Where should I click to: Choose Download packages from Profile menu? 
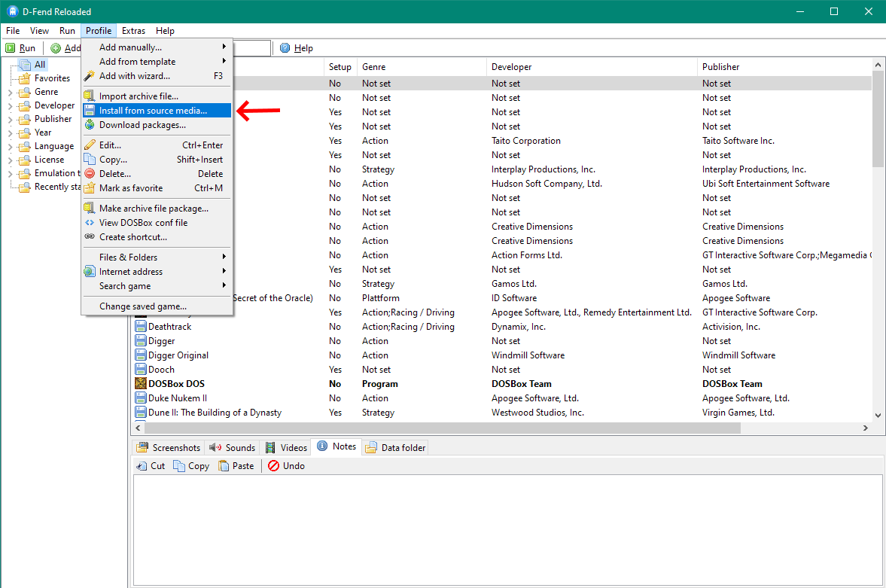point(142,125)
